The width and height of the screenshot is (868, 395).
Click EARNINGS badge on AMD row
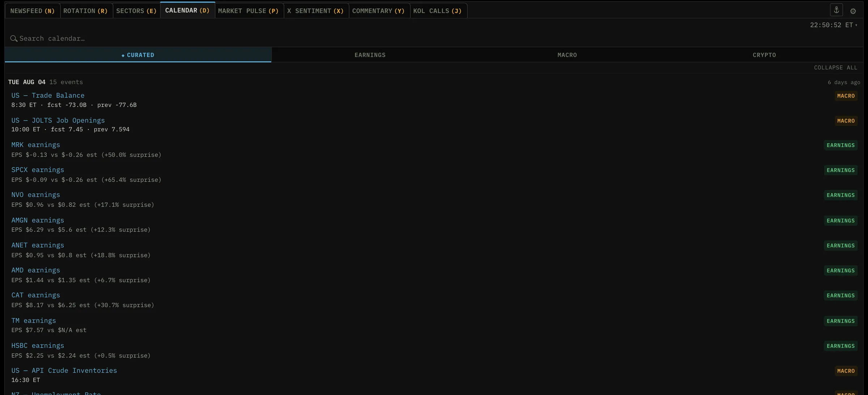point(841,271)
